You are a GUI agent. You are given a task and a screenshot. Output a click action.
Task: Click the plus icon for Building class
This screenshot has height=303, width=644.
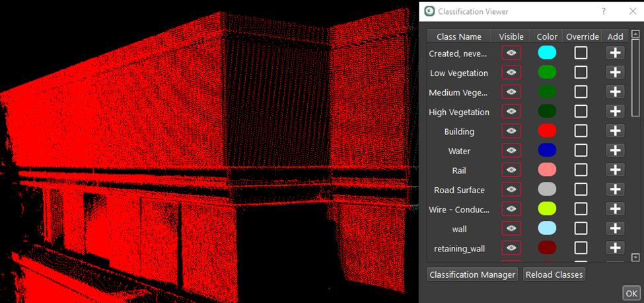615,131
